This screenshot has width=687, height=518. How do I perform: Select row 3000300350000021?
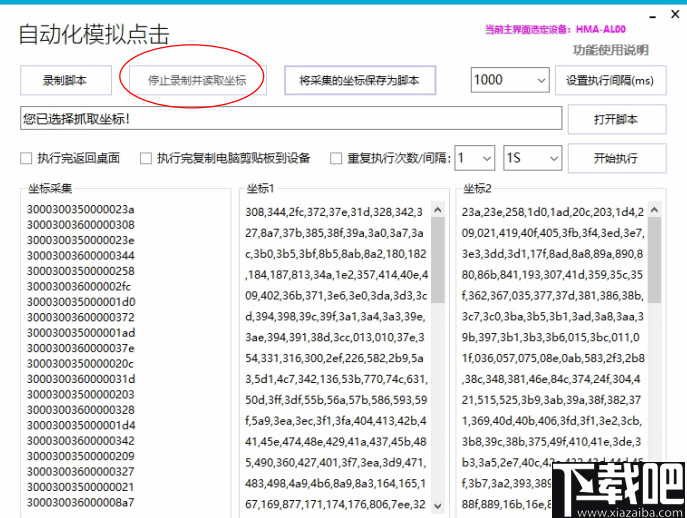(x=81, y=487)
